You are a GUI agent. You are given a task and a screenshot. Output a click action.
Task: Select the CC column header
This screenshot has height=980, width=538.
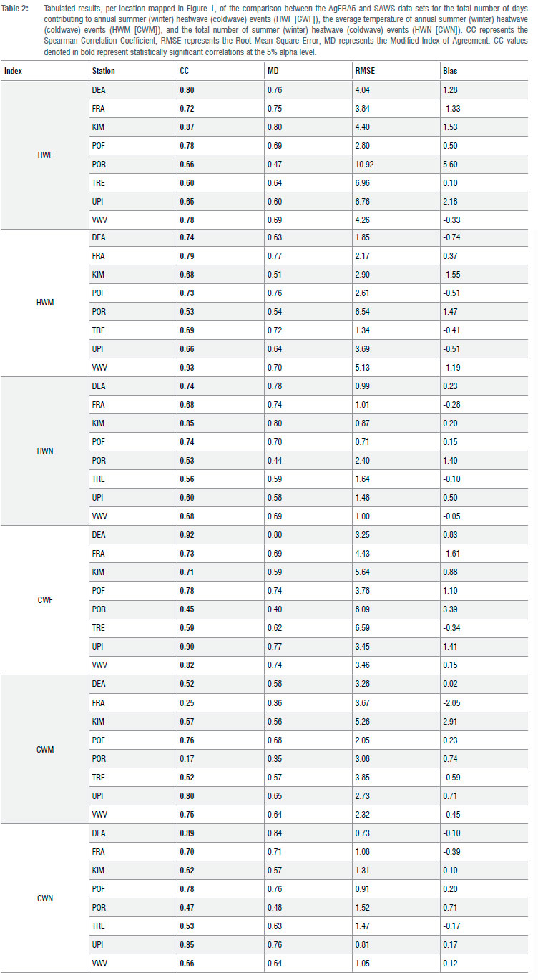click(185, 71)
